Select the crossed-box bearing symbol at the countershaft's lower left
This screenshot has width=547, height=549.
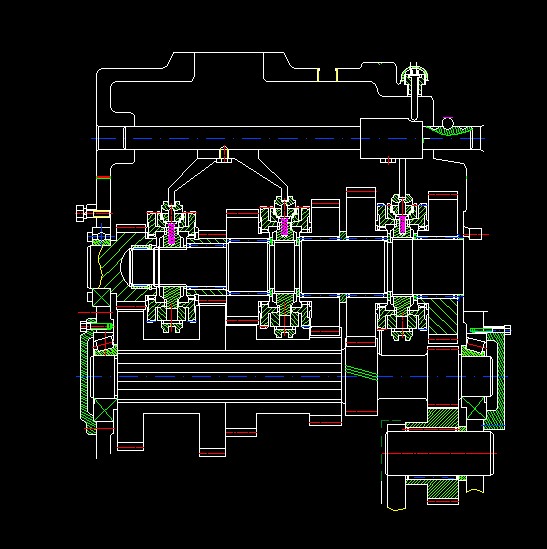(105, 409)
